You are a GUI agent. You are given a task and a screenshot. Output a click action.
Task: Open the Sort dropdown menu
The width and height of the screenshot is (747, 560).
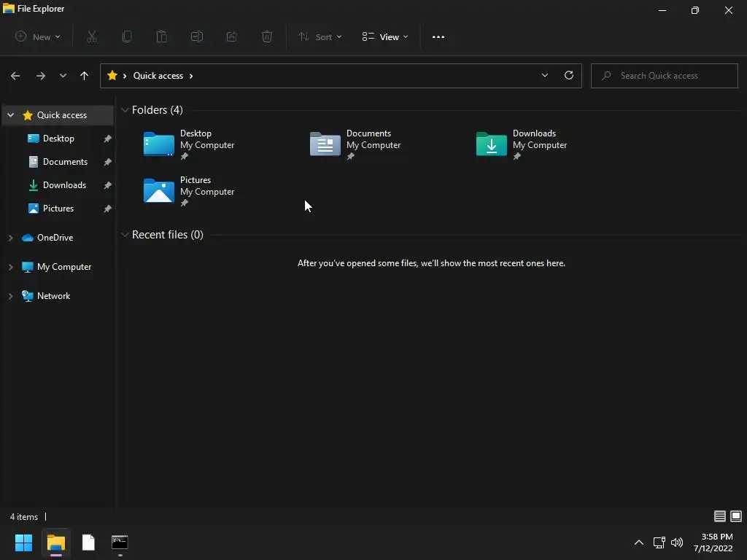pyautogui.click(x=320, y=36)
